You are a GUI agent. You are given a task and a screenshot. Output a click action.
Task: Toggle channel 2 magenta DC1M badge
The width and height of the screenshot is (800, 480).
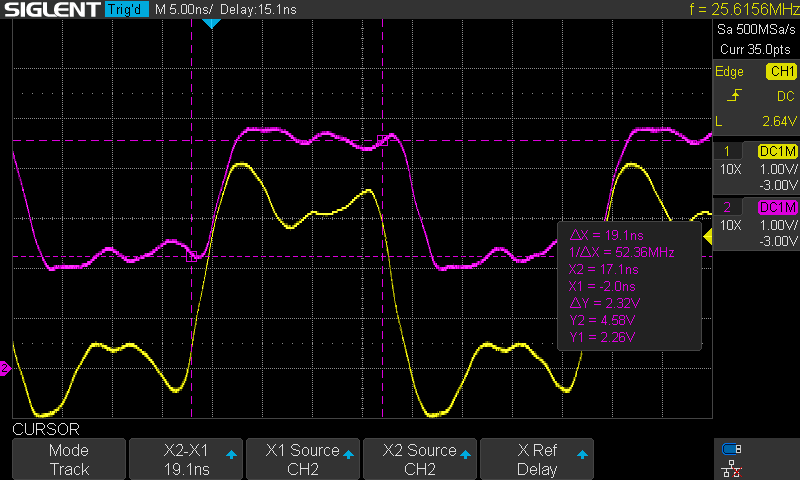(777, 207)
